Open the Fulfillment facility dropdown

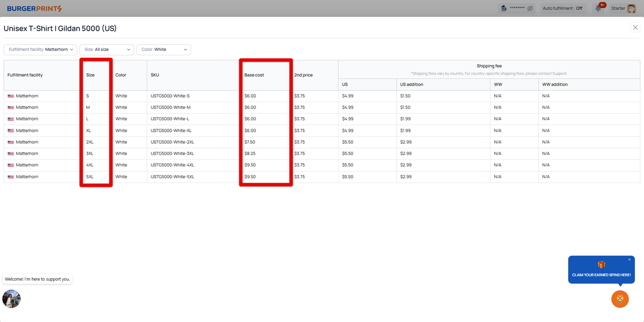pyautogui.click(x=41, y=50)
